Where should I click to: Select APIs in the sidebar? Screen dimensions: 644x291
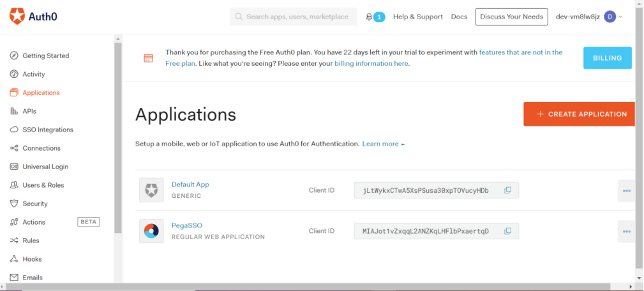(x=29, y=111)
